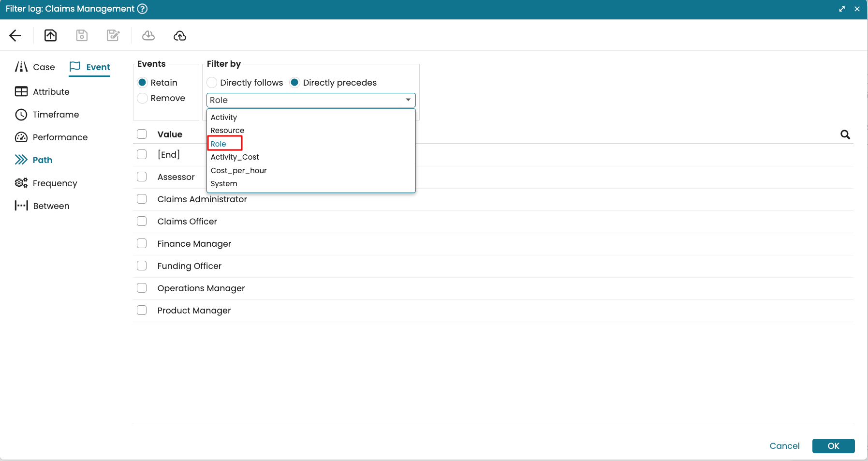Click the upload filter toolbar icon
This screenshot has height=461, width=868.
click(51, 35)
